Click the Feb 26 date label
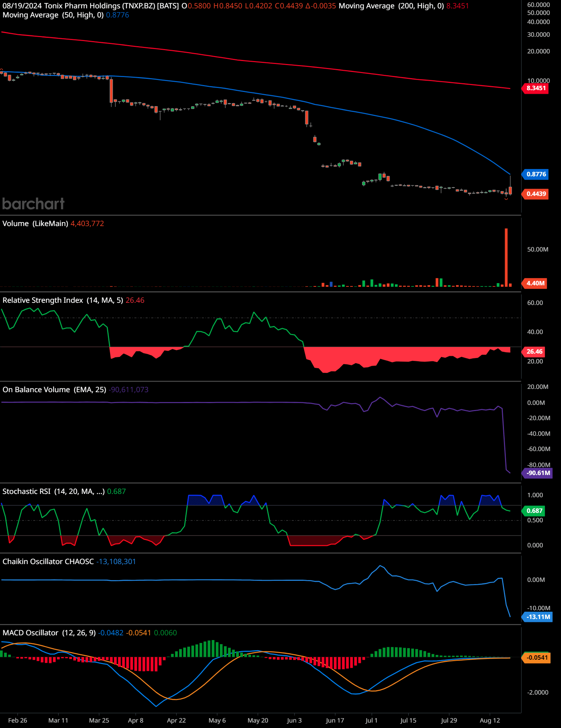The width and height of the screenshot is (561, 728). [17, 720]
